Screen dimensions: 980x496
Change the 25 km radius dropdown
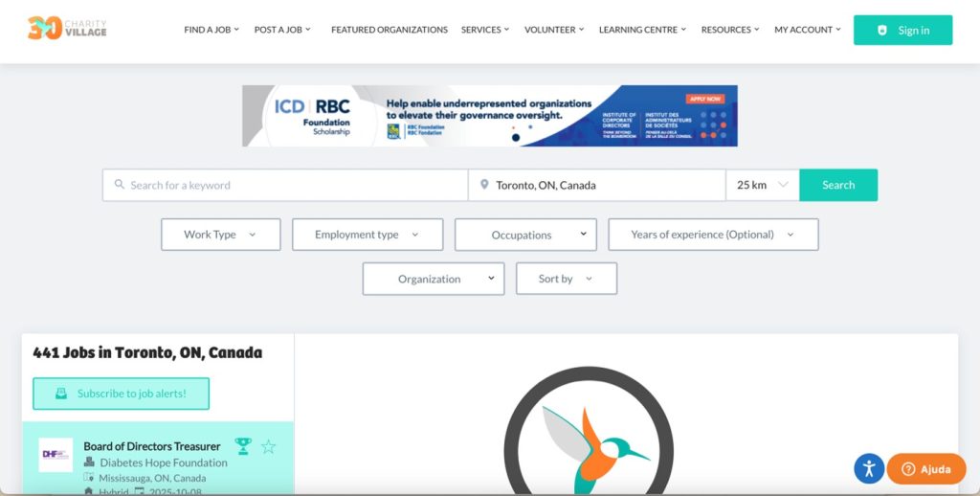pos(762,185)
